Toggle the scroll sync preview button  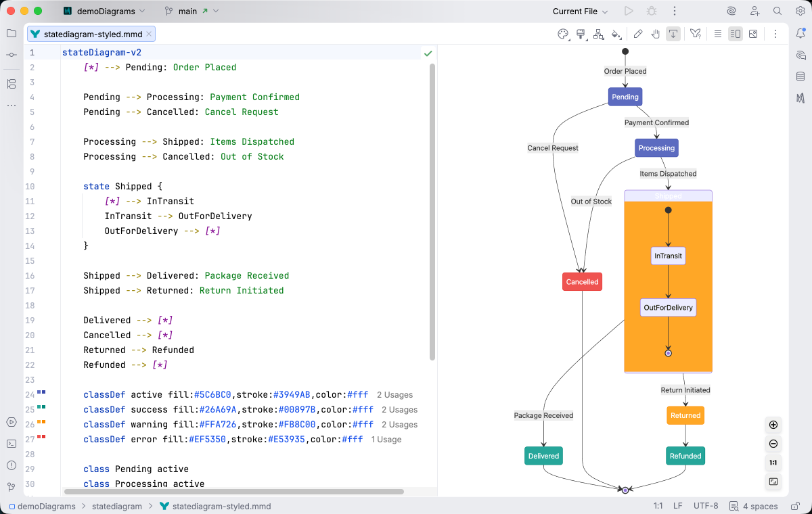(673, 34)
